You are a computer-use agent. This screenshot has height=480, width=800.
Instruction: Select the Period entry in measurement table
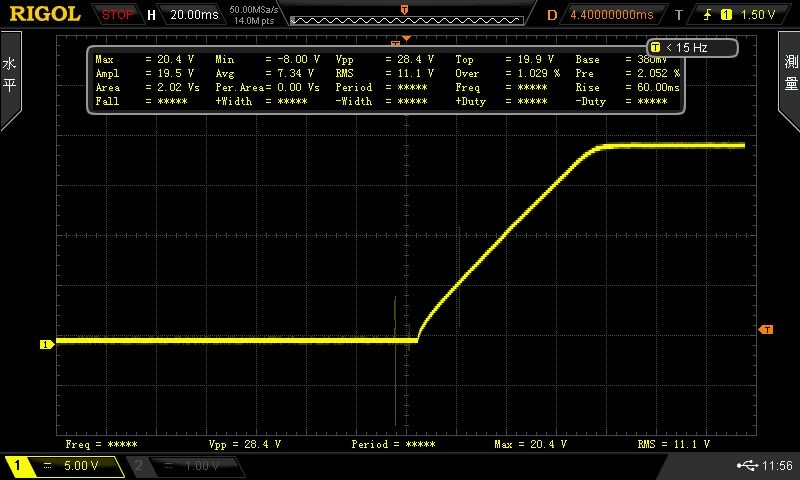(382, 88)
